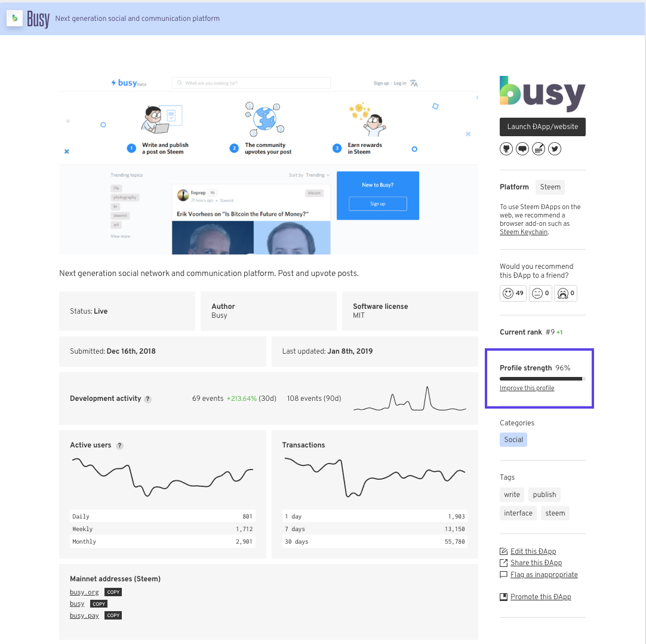Select the Steem platform tag
646x644 pixels.
tap(550, 187)
